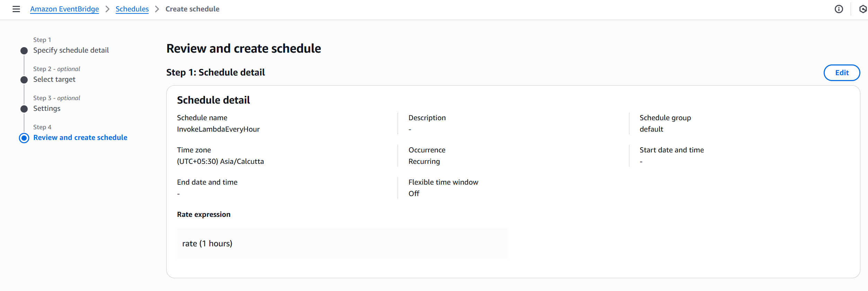Jump to Specify schedule detail step
Viewport: 868px width, 291px height.
tap(71, 50)
